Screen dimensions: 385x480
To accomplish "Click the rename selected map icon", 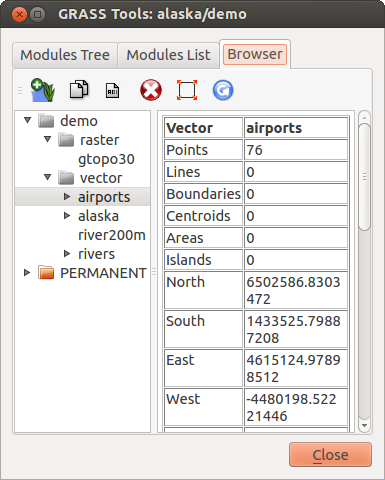I will pos(112,90).
